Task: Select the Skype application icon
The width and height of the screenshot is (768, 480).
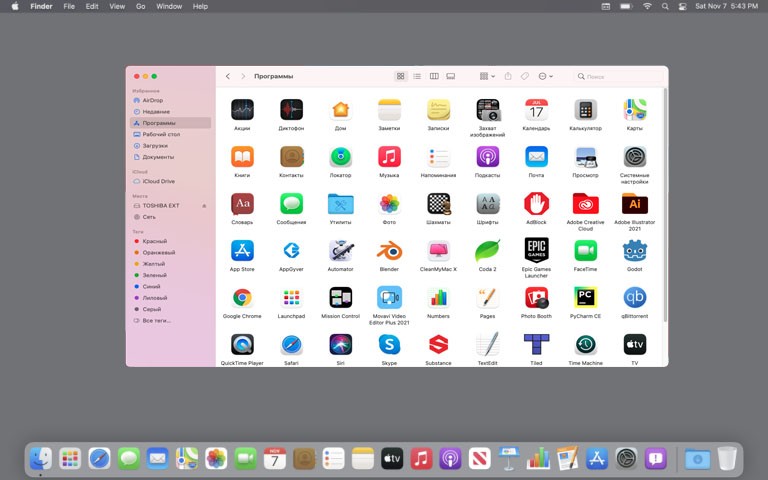Action: [389, 344]
